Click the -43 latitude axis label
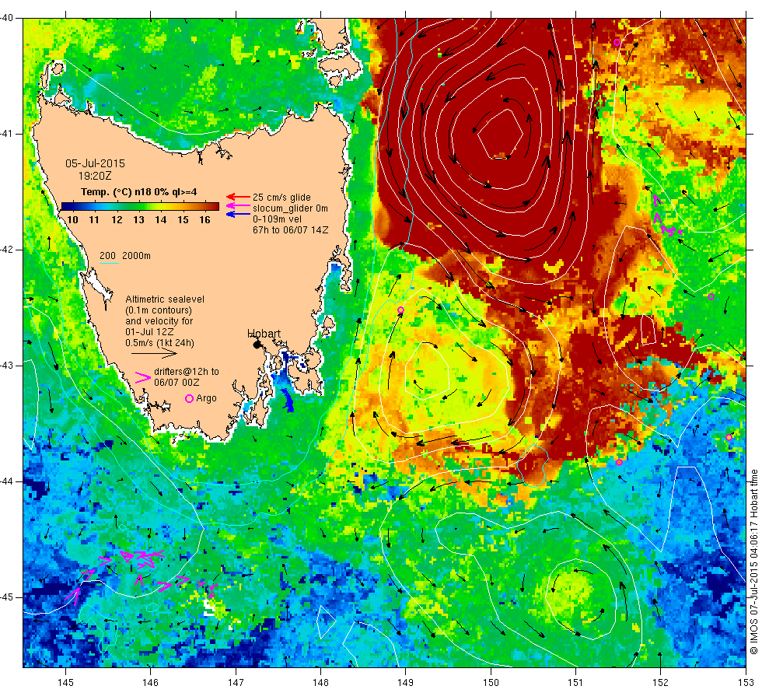Image resolution: width=762 pixels, height=700 pixels. coord(7,366)
